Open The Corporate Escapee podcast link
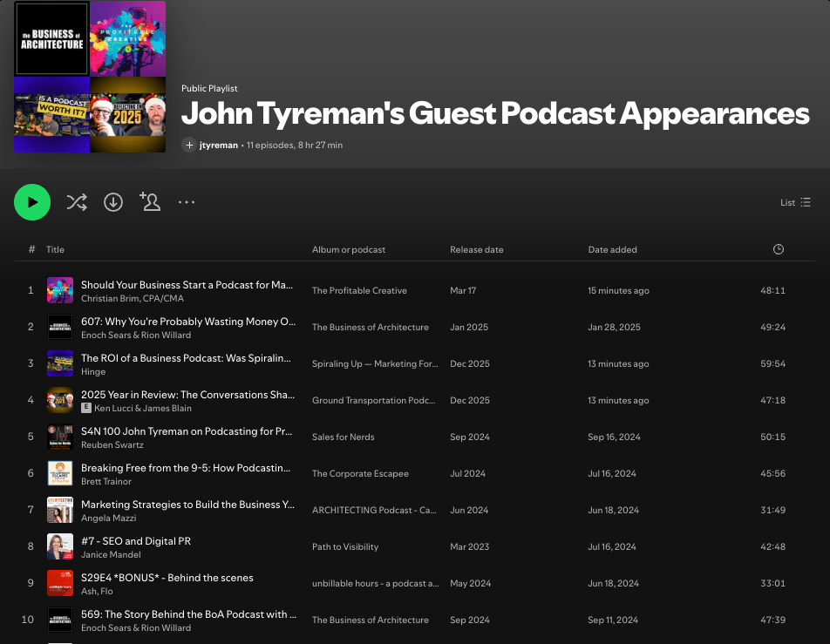 (x=360, y=474)
